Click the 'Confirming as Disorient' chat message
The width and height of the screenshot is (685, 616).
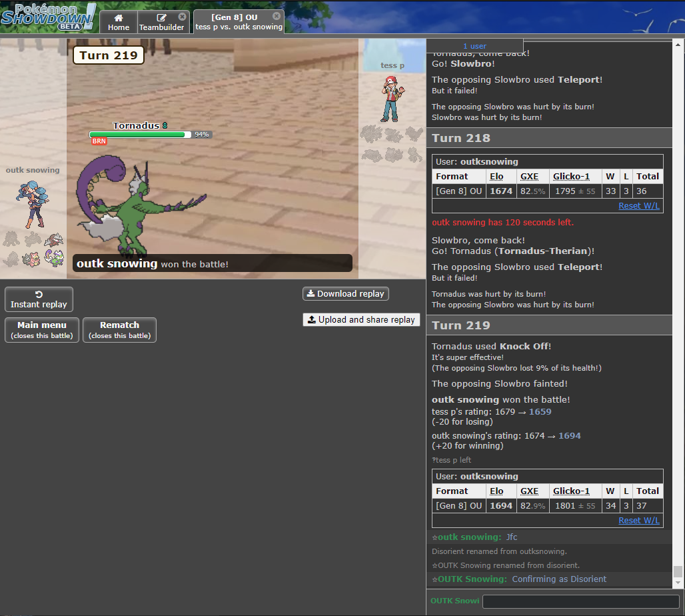tap(559, 579)
